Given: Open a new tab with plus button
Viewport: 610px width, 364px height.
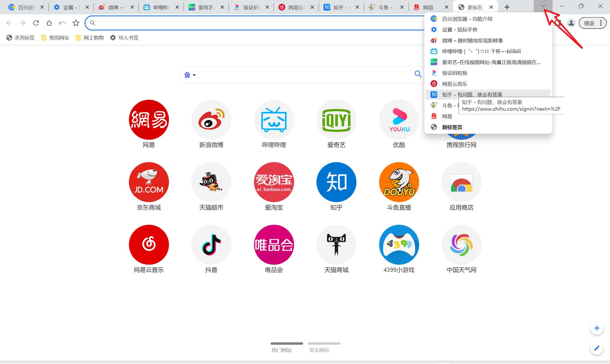Looking at the screenshot, I should pyautogui.click(x=507, y=7).
